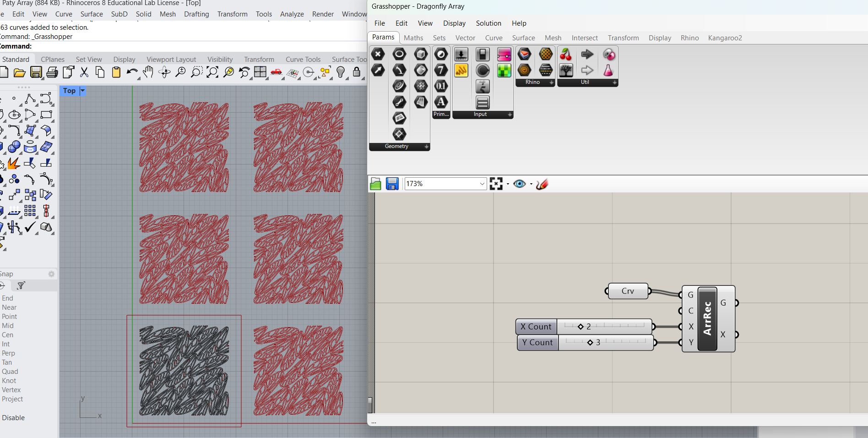The height and width of the screenshot is (438, 868).
Task: Open a Grasshopper file with the green folder
Action: coord(375,184)
